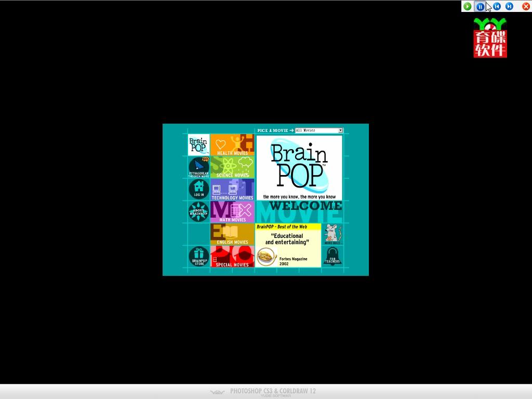The width and height of the screenshot is (532, 399).
Task: Open the For Teachers bell icon
Action: pos(332,257)
